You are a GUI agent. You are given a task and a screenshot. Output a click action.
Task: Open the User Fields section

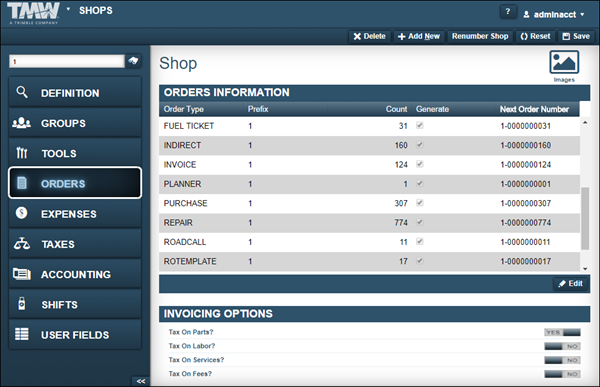(75, 334)
